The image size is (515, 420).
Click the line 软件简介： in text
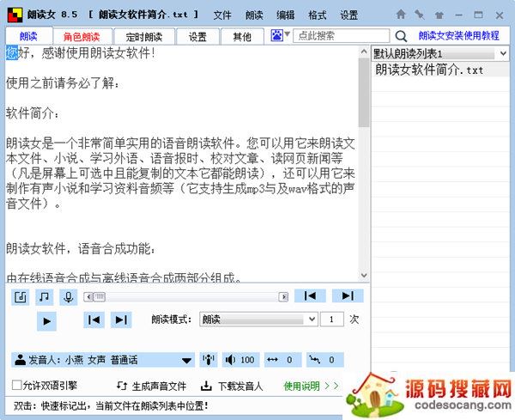point(33,113)
